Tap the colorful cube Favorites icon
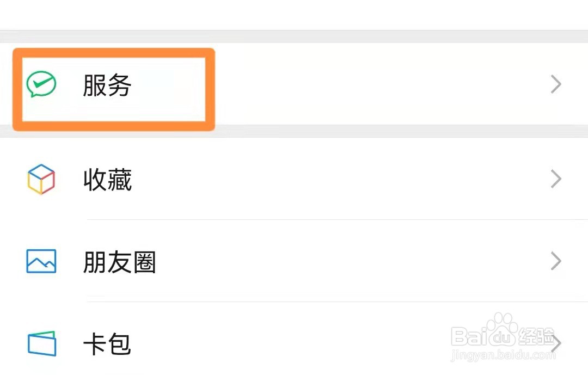Image resolution: width=588 pixels, height=375 pixels. [41, 179]
